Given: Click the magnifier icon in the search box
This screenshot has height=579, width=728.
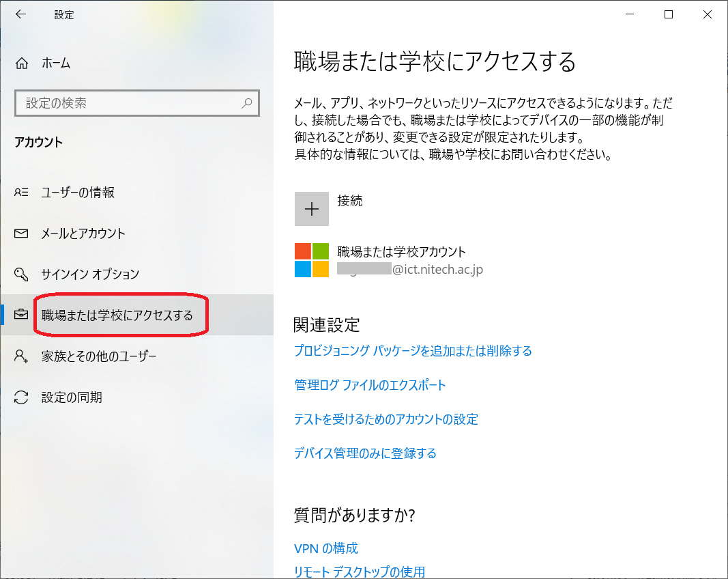Looking at the screenshot, I should [247, 103].
